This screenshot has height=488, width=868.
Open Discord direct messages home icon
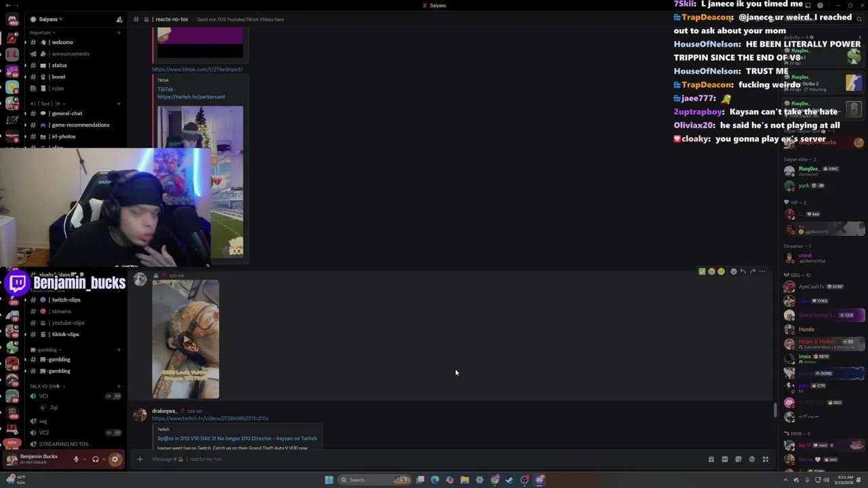point(12,20)
